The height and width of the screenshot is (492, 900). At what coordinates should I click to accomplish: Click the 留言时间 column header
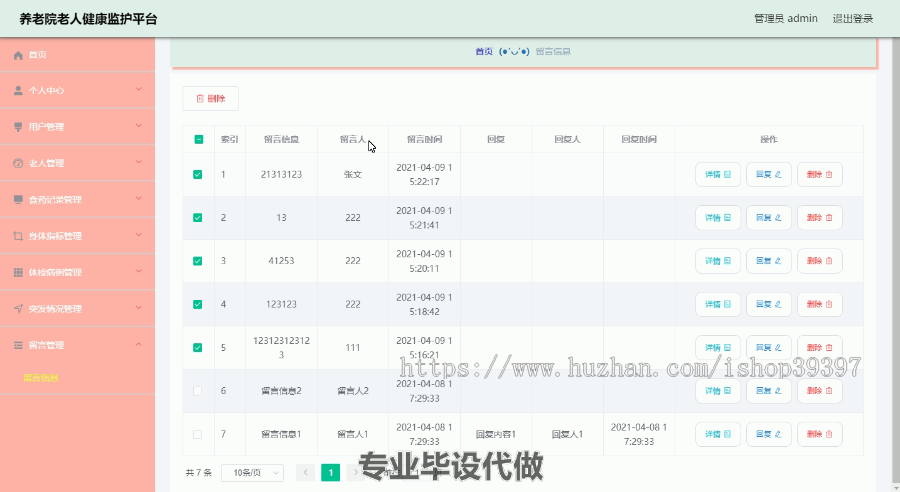(x=424, y=140)
